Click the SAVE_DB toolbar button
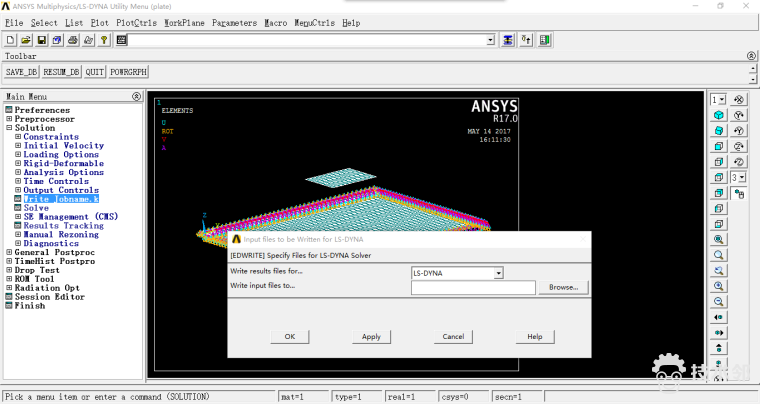Image resolution: width=760 pixels, height=404 pixels. 22,73
